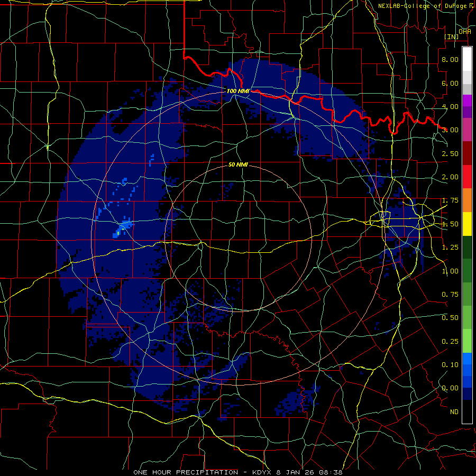Click the 1.75 legend value

450,200
